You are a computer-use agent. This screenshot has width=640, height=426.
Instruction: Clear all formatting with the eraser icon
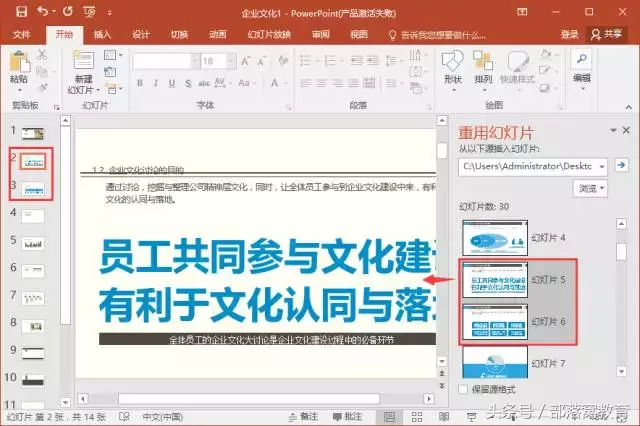[283, 61]
